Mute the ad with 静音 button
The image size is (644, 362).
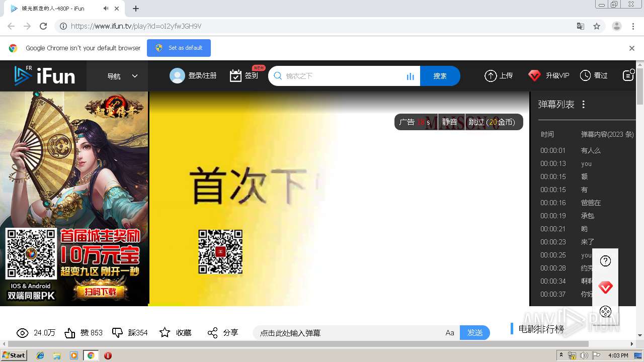pos(450,122)
